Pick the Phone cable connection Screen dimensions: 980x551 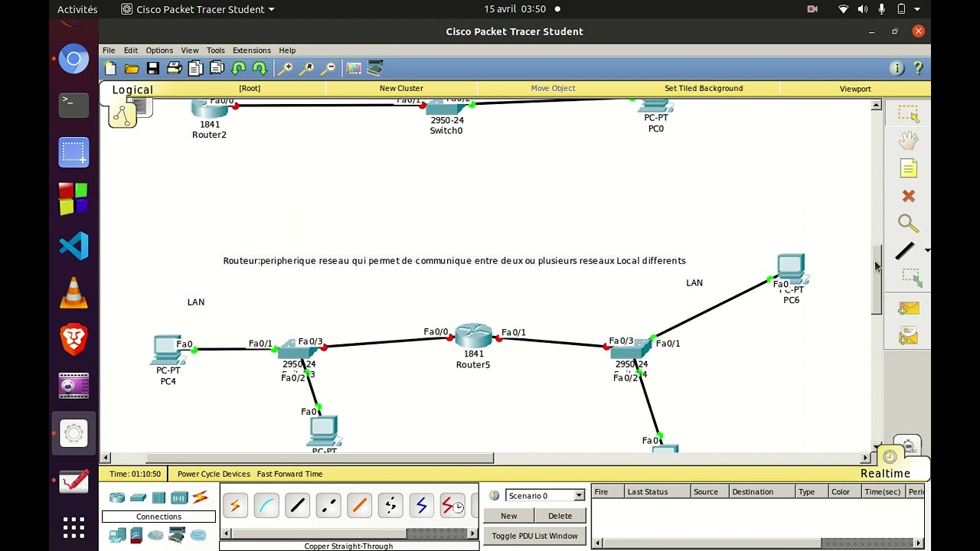point(390,506)
